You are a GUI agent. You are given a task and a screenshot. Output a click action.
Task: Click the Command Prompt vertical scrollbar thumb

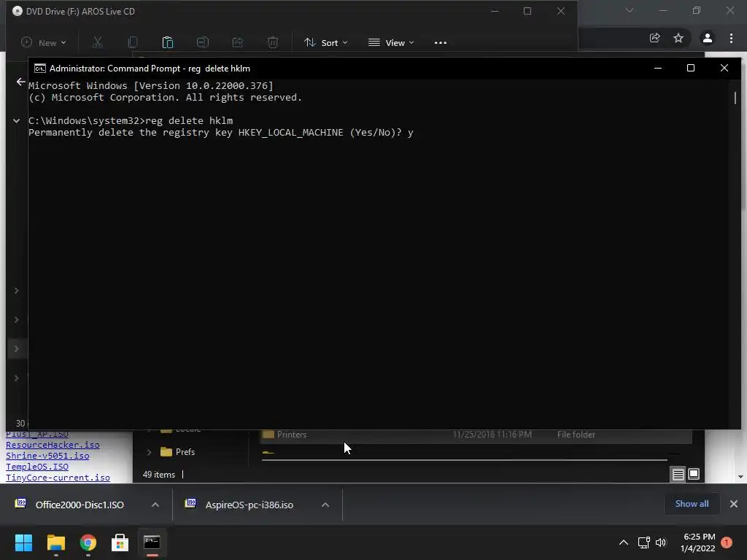pyautogui.click(x=735, y=98)
